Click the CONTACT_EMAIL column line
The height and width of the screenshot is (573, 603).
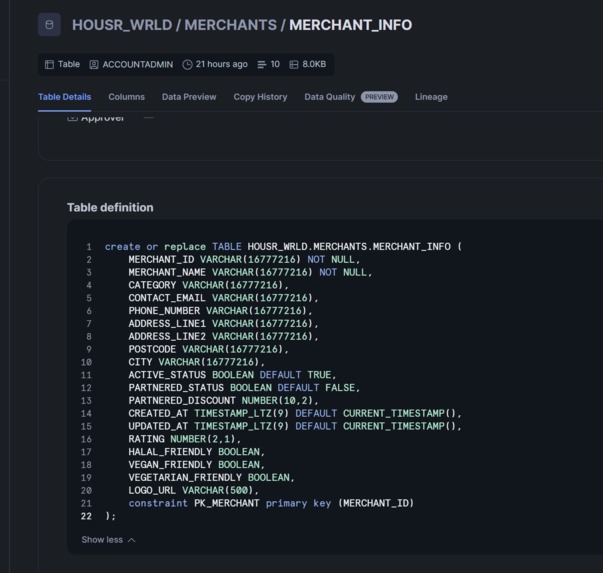tap(223, 298)
